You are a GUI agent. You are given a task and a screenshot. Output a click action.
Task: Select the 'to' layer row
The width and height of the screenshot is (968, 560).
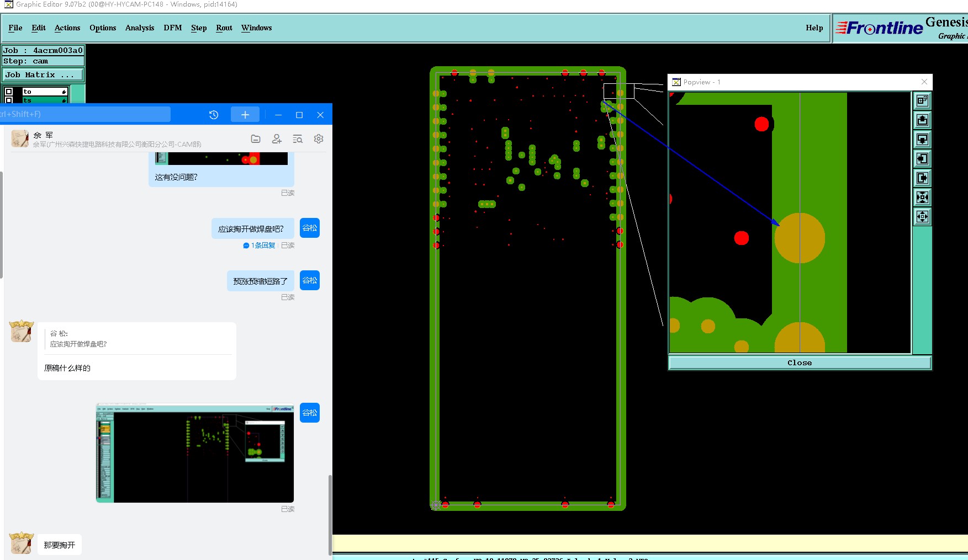[x=45, y=92]
